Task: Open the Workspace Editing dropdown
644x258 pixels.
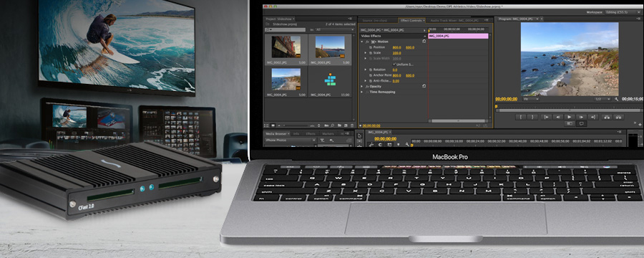Action: coord(623,12)
